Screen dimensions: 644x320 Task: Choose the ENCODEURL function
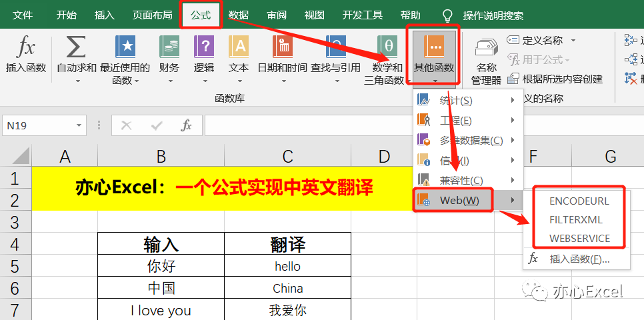(x=579, y=201)
